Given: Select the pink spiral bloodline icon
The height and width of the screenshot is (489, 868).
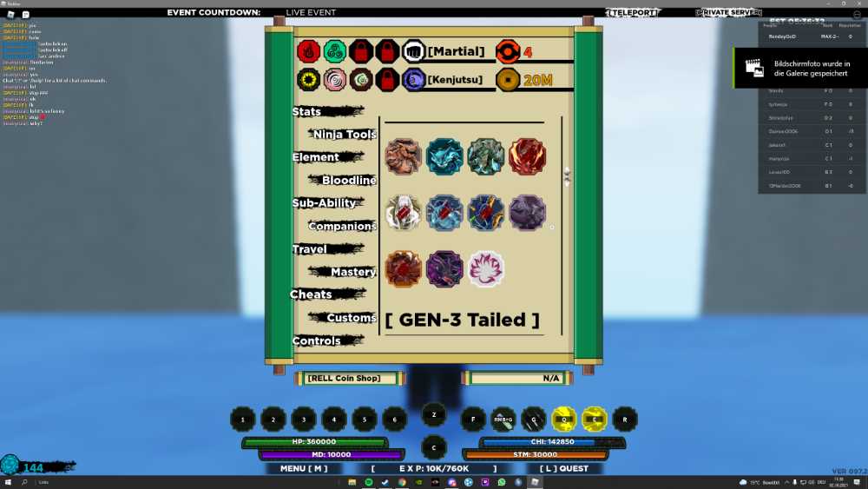Looking at the screenshot, I should (335, 80).
